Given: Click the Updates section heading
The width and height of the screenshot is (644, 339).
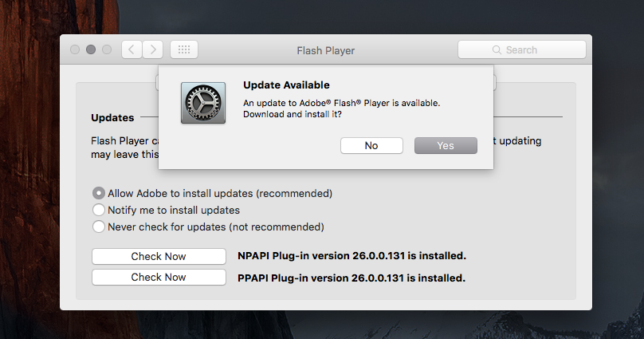Looking at the screenshot, I should coord(112,118).
